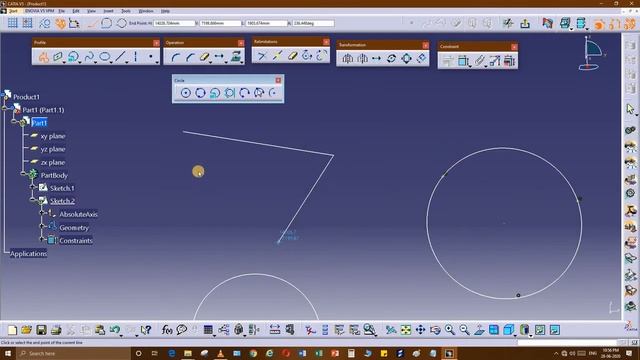The image size is (640, 360).
Task: Select the xy plane in tree
Action: [x=53, y=136]
